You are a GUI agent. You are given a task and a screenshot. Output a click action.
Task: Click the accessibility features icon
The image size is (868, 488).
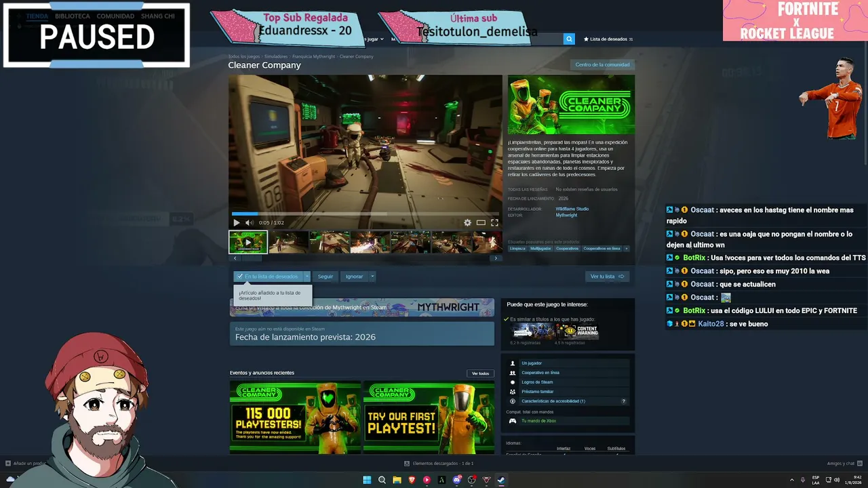tap(513, 401)
